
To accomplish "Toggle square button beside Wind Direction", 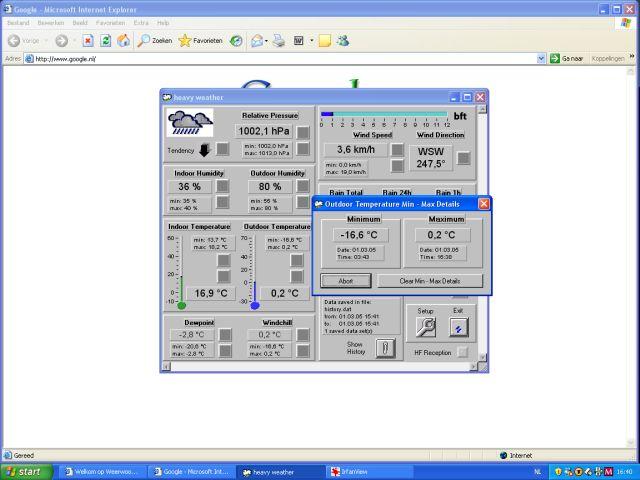I will click(x=464, y=157).
